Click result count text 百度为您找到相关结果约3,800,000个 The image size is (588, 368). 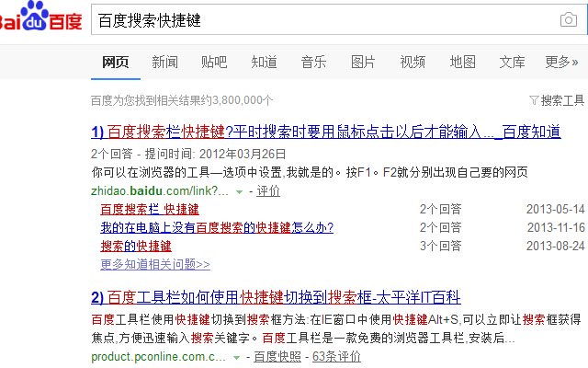182,100
